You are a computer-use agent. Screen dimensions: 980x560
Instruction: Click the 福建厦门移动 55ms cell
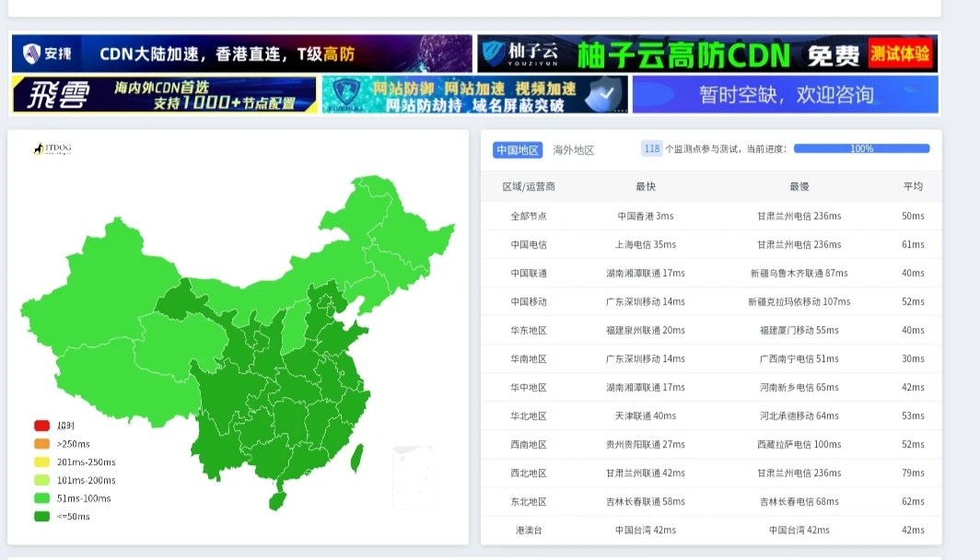coord(799,330)
